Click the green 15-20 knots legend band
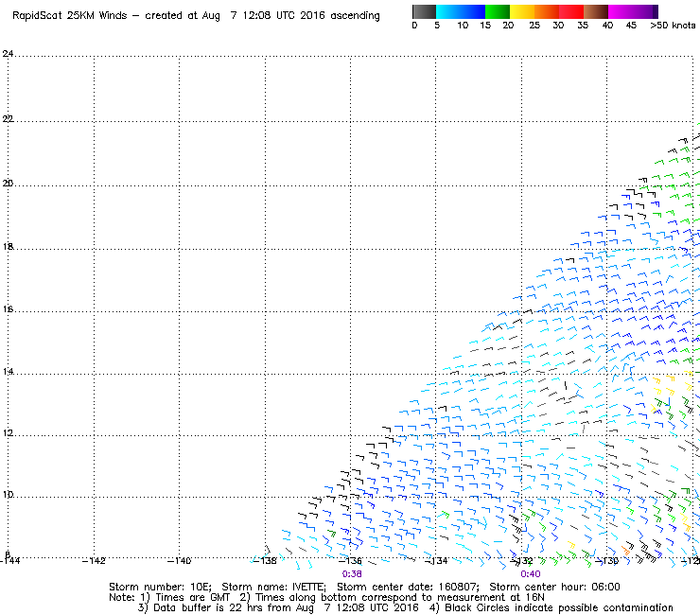The width and height of the screenshot is (700, 615). click(498, 11)
